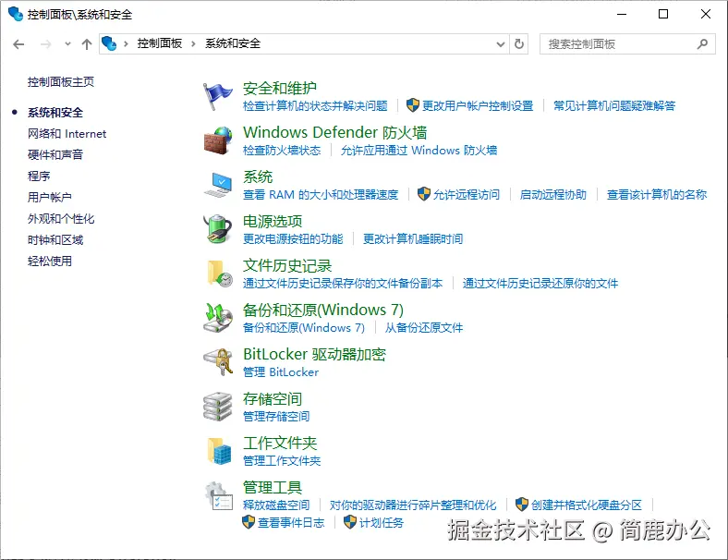Open the 备份和还原 drive arrows icon
The height and width of the screenshot is (560, 728).
pos(217,318)
